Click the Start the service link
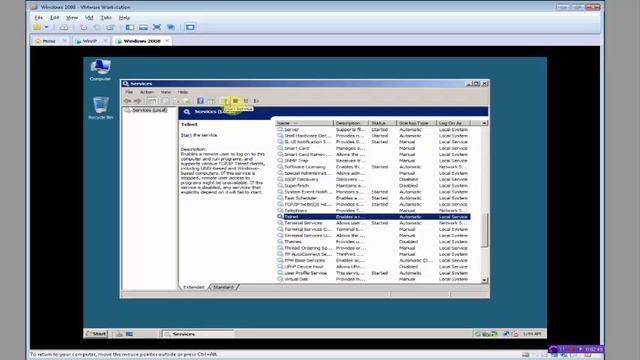The height and width of the screenshot is (360, 640). click(x=186, y=135)
